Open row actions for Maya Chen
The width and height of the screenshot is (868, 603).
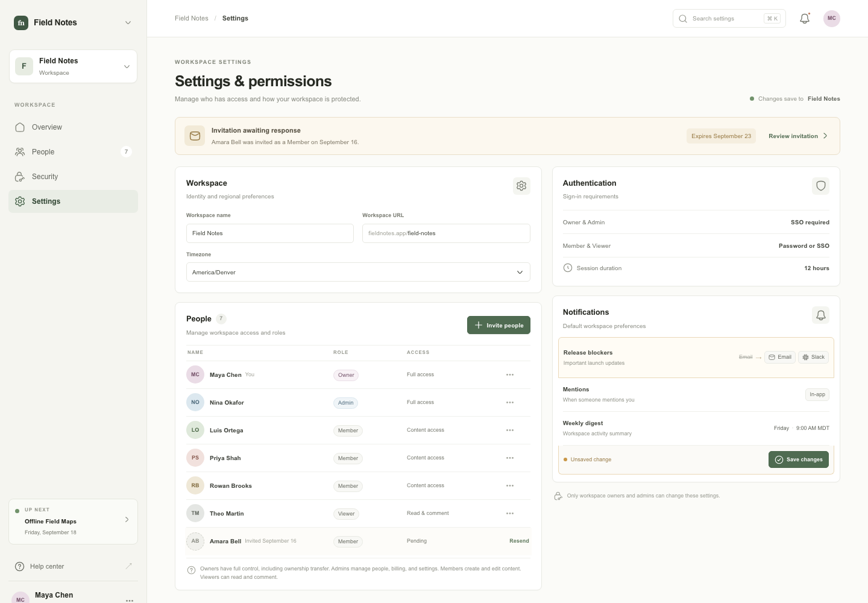click(x=510, y=375)
